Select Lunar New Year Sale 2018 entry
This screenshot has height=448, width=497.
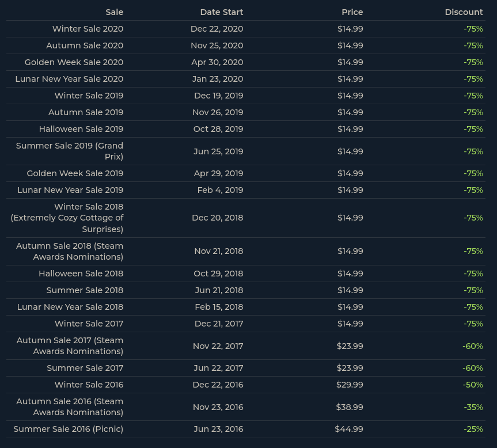[x=70, y=307]
